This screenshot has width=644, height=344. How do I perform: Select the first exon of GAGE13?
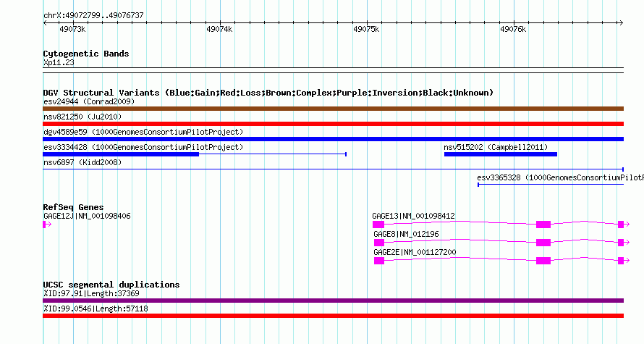click(378, 225)
